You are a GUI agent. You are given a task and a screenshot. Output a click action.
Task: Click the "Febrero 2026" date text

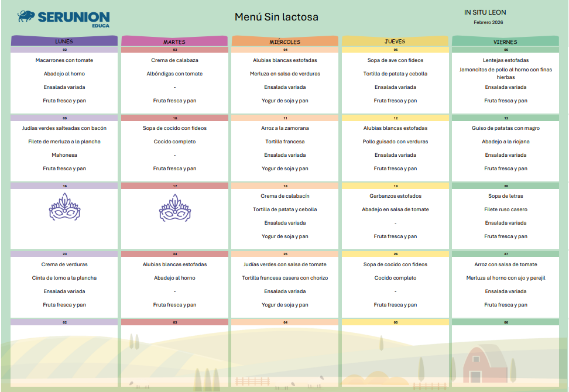tap(488, 23)
